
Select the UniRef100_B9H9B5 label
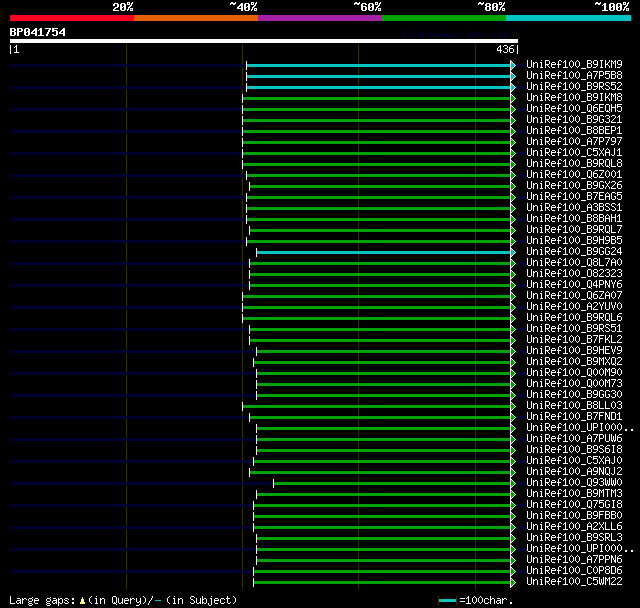click(x=574, y=241)
